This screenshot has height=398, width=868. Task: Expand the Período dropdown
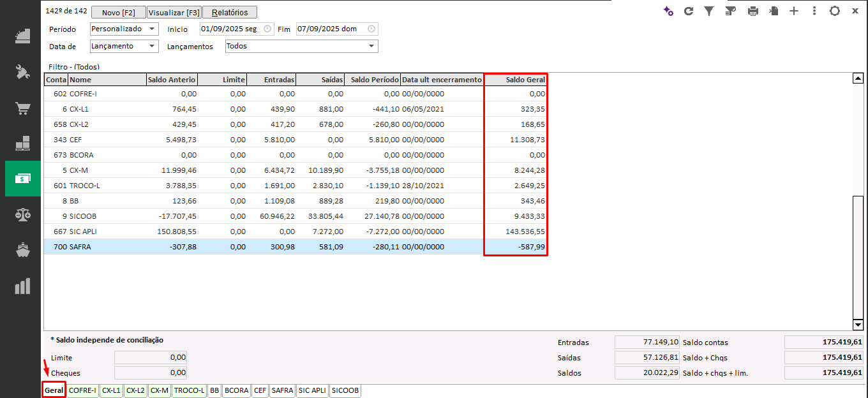pyautogui.click(x=124, y=29)
